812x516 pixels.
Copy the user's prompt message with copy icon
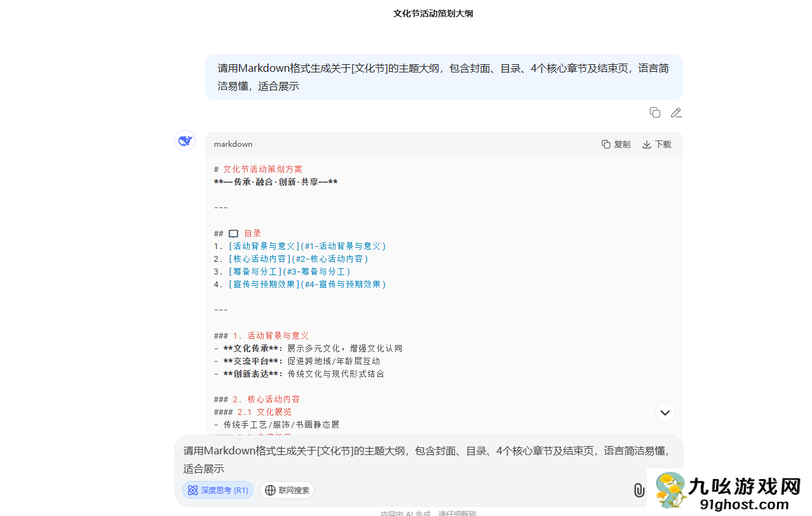pyautogui.click(x=654, y=112)
